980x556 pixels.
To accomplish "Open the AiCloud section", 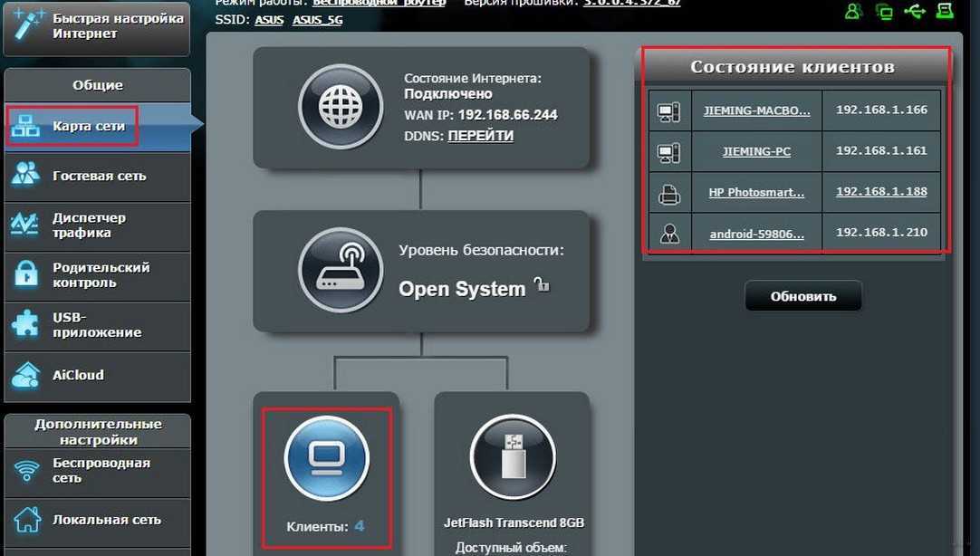I will [78, 375].
